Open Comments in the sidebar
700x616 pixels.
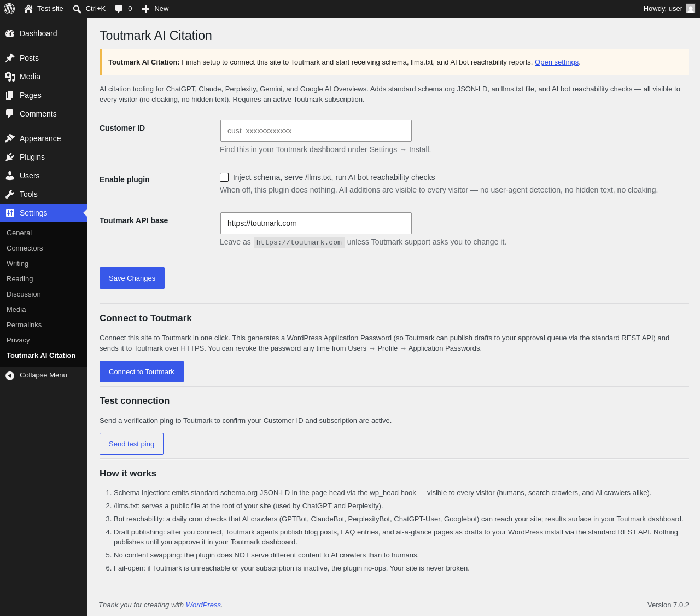44,114
